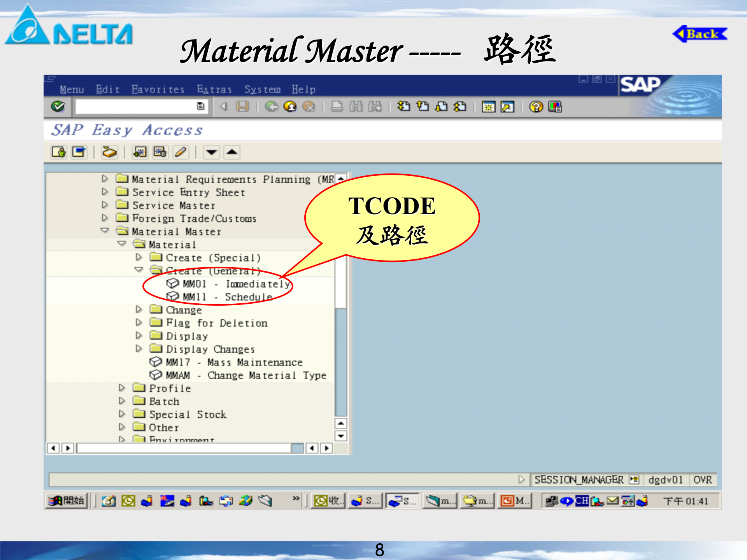Image resolution: width=747 pixels, height=560 pixels.
Task: Expand the Service Master folder
Action: coord(104,205)
